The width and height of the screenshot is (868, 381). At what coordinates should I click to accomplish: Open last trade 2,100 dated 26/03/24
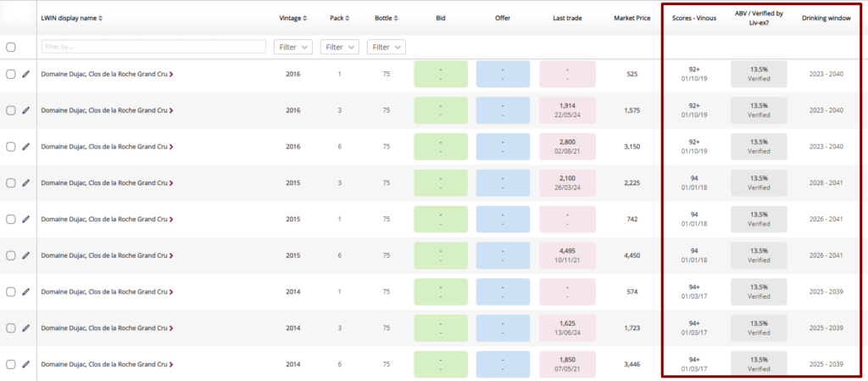567,182
